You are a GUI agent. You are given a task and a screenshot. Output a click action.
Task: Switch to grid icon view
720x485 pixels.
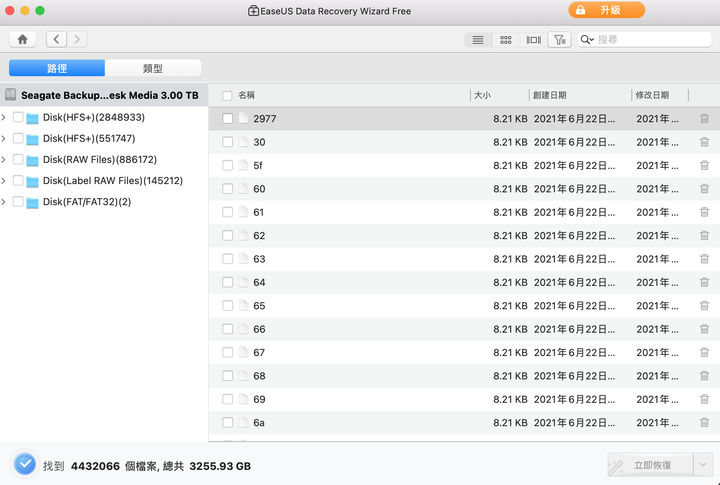[506, 40]
